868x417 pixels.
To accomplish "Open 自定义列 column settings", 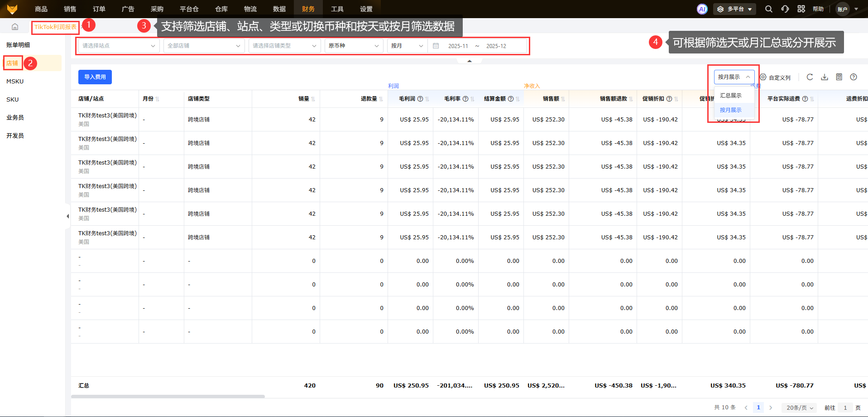I will pos(775,78).
